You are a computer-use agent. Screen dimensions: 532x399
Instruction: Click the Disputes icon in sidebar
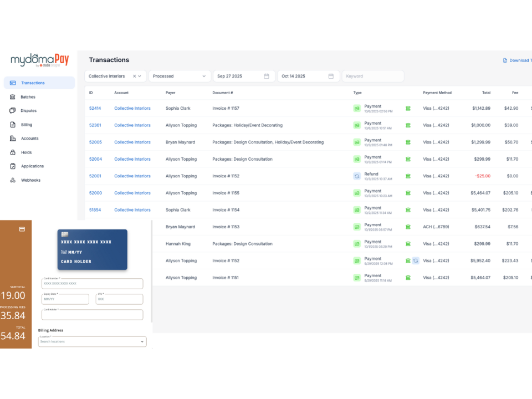point(13,111)
